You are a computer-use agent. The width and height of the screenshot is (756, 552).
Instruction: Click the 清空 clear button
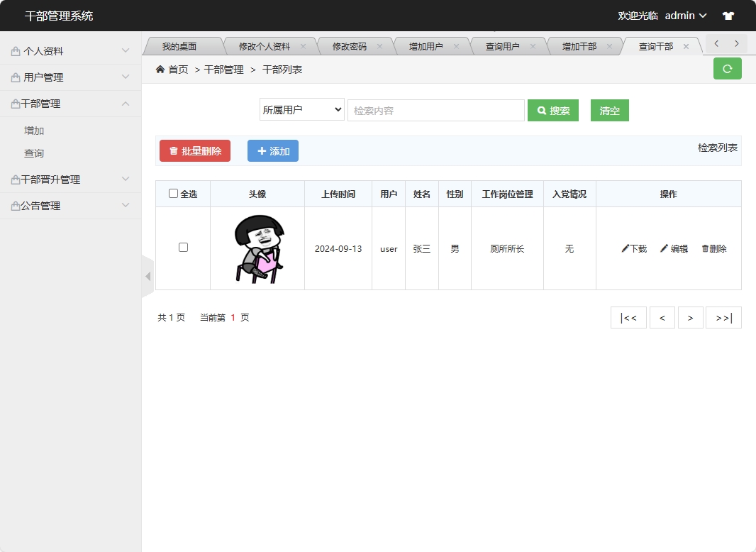coord(609,110)
